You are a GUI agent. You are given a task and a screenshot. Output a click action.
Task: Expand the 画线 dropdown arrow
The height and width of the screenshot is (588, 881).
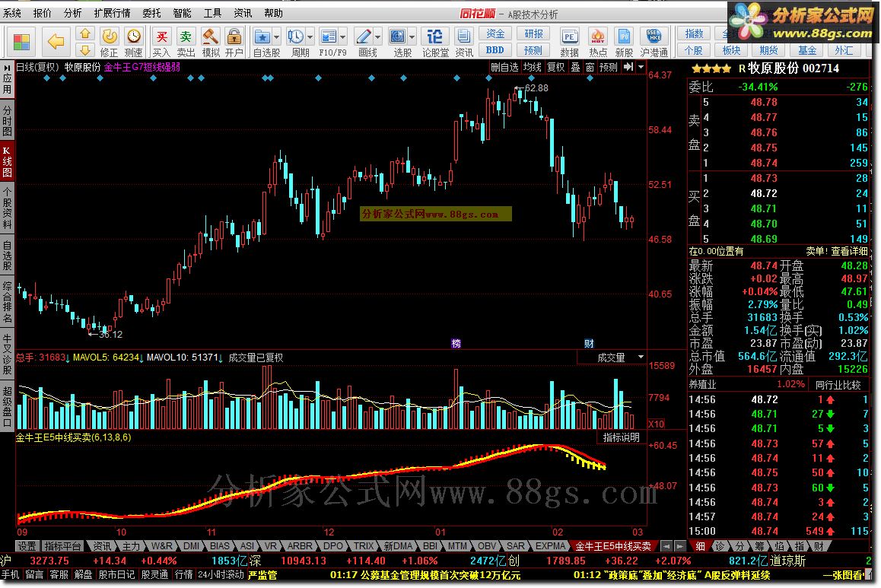point(377,37)
